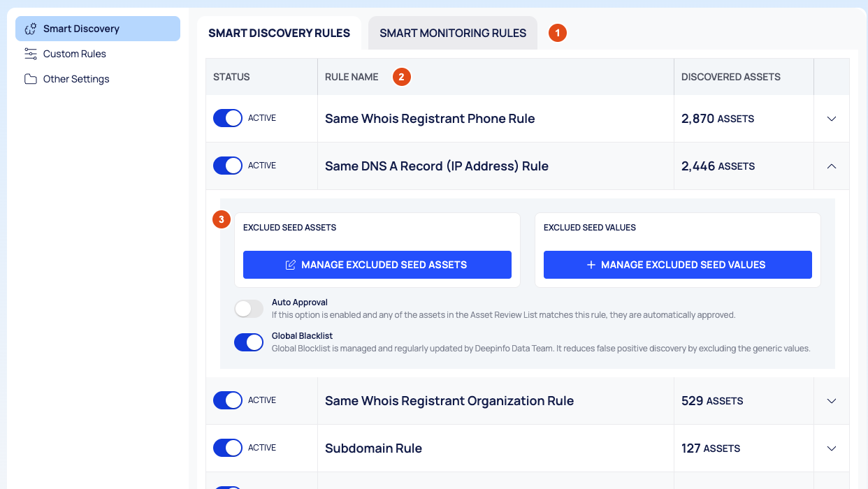This screenshot has height=489, width=868.
Task: Select the 'Same Whois Registrant Organization Rule' name
Action: click(449, 401)
